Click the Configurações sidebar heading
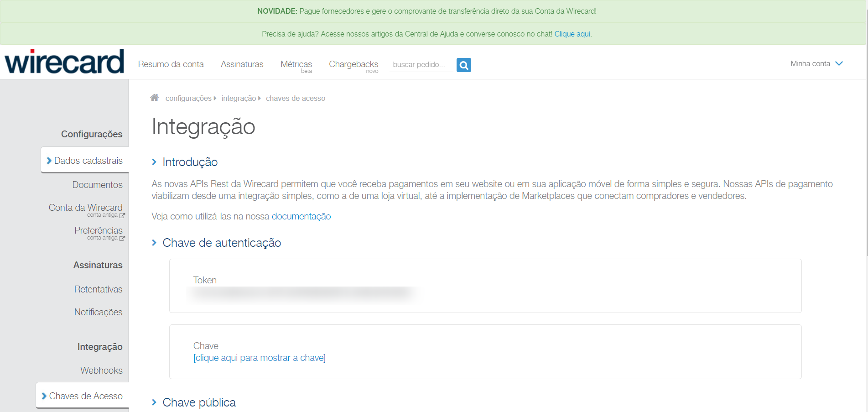Screen dimensions: 868x412 tap(92, 134)
